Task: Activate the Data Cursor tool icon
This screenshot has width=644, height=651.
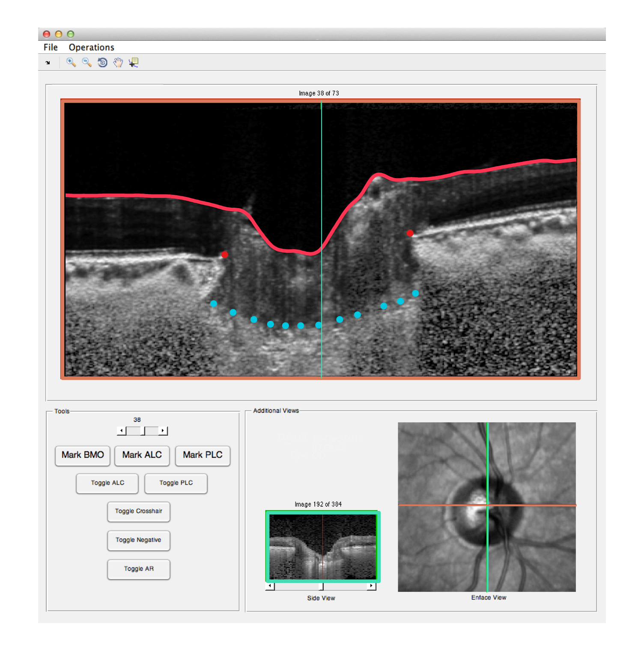Action: (x=134, y=63)
